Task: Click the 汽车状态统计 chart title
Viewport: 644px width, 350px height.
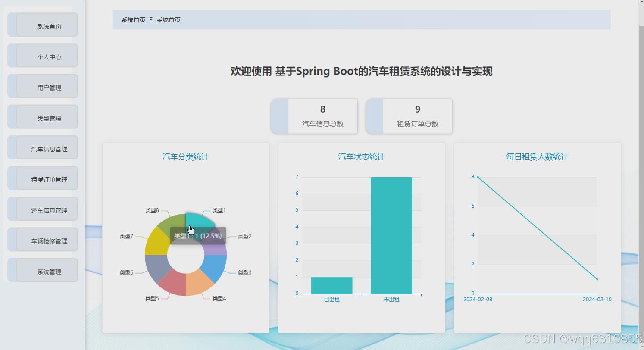Action: pos(362,157)
